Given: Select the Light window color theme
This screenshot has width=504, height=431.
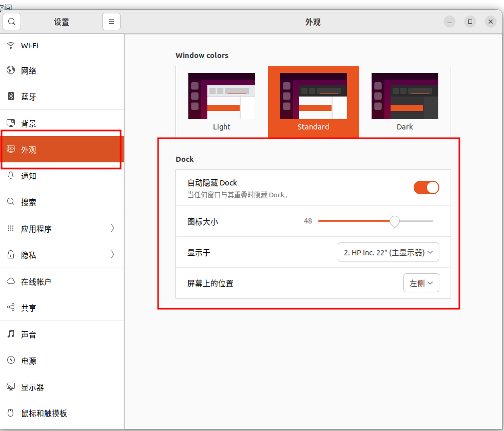Looking at the screenshot, I should point(222,102).
